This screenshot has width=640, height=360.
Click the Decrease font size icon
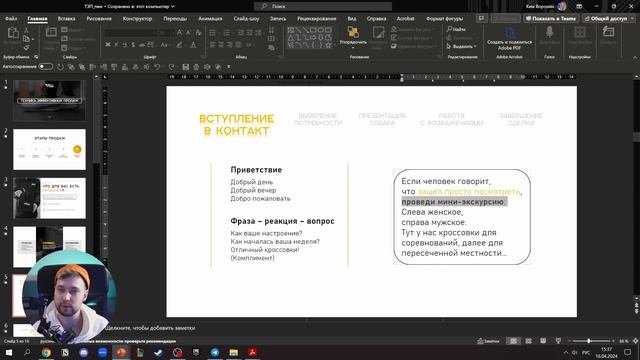click(x=189, y=33)
